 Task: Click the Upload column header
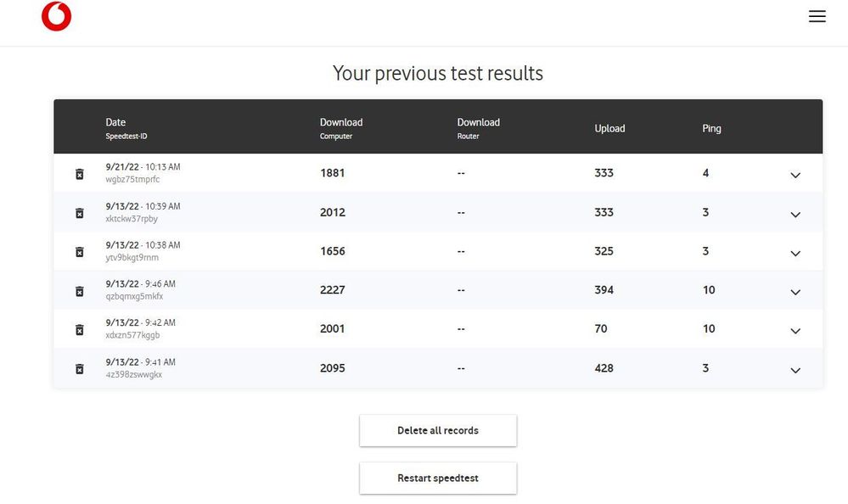pyautogui.click(x=609, y=129)
